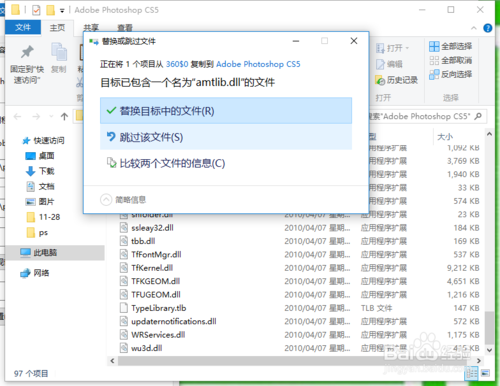
Task: Open the 360$0 source folder link
Action: pyautogui.click(x=177, y=64)
